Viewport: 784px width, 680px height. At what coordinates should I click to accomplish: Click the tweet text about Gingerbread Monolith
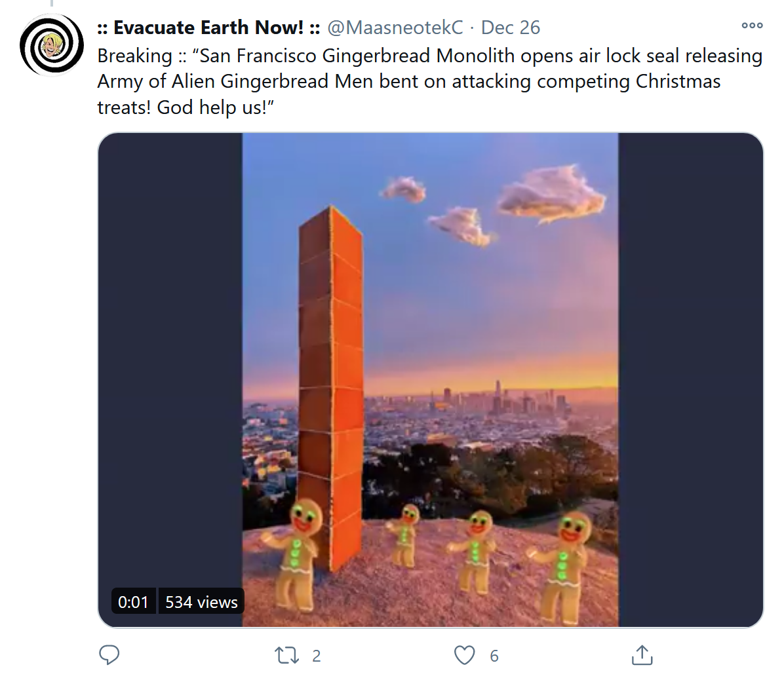tap(429, 81)
